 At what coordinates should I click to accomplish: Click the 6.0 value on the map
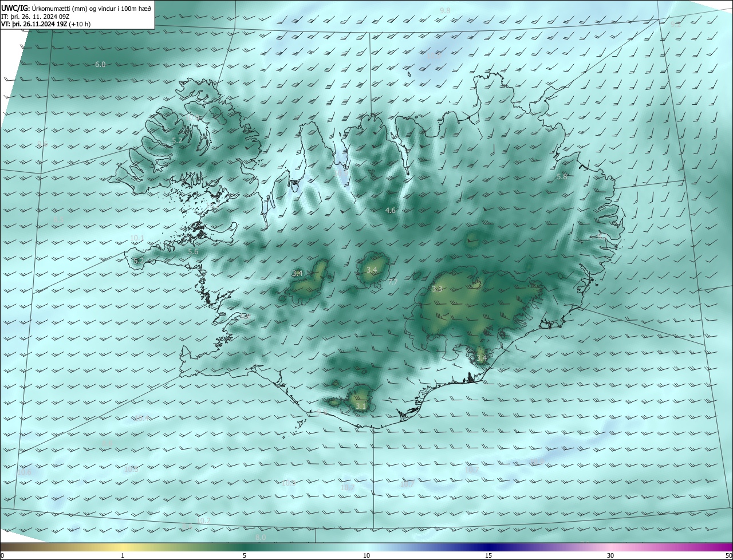tap(100, 65)
